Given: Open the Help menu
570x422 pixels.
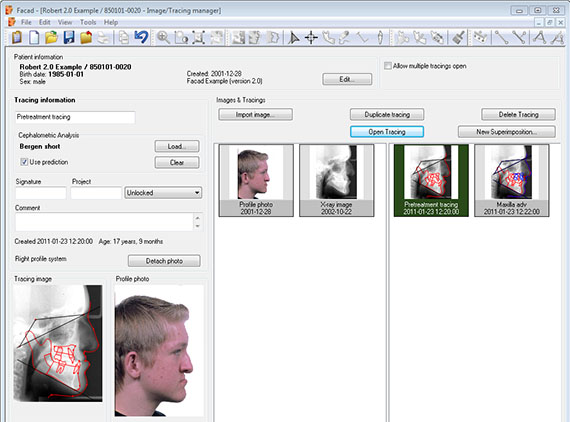Looking at the screenshot, I should tap(111, 22).
